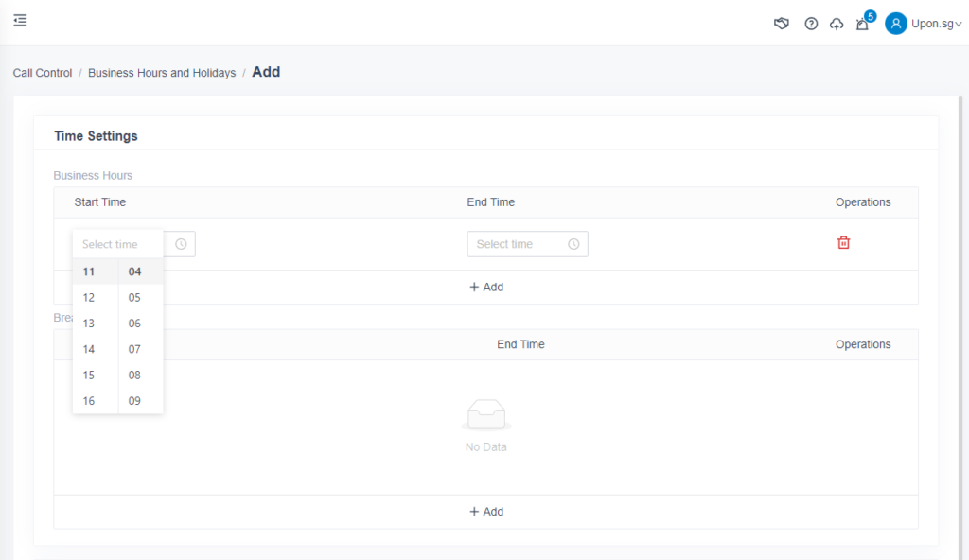The height and width of the screenshot is (560, 969).
Task: Navigate to Business Hours and Holidays breadcrumb
Action: point(162,73)
